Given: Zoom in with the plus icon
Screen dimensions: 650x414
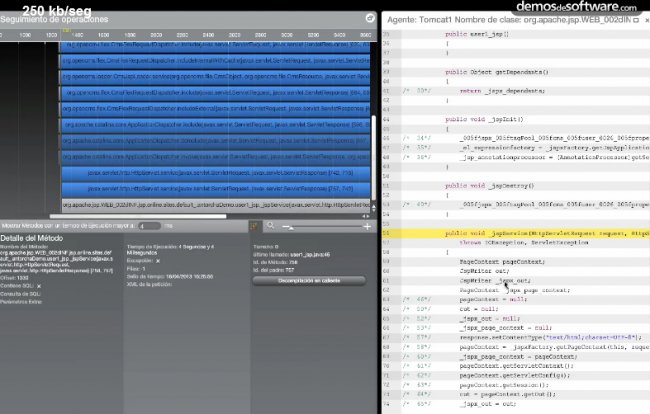Looking at the screenshot, I should tap(367, 227).
